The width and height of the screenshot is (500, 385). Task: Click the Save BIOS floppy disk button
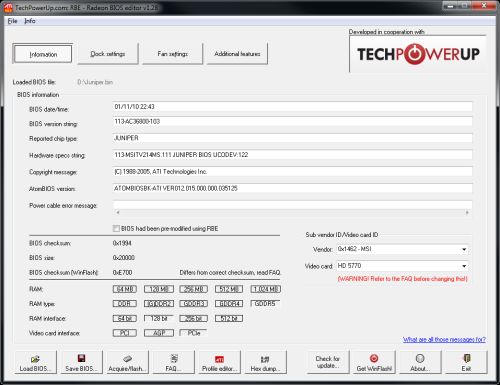82,362
